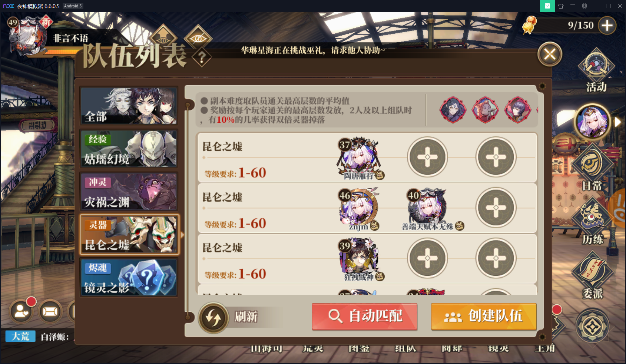Viewport: 626px width, 364px height.
Task: Tap the plus icon to add stamina
Action: (x=607, y=26)
